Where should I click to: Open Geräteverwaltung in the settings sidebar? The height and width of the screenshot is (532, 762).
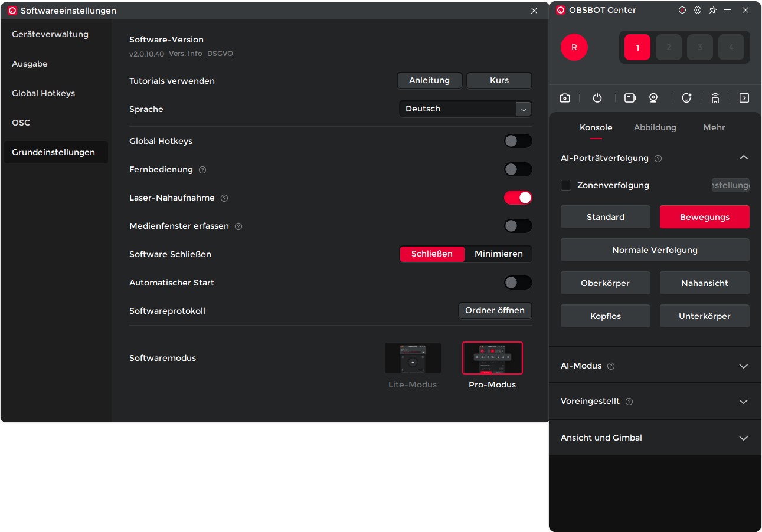[x=50, y=34]
